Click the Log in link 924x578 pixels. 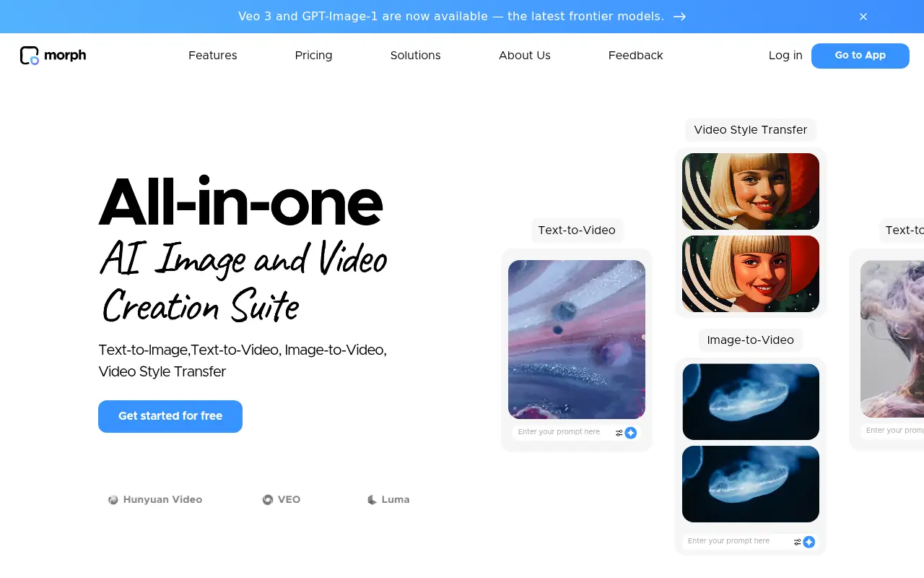click(785, 56)
